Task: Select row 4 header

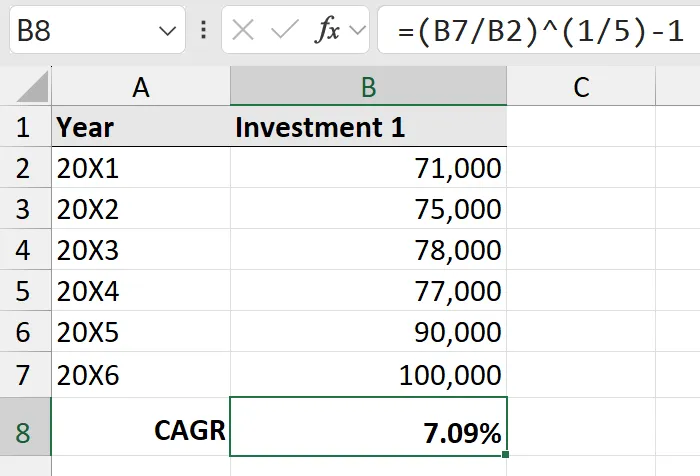Action: point(25,250)
